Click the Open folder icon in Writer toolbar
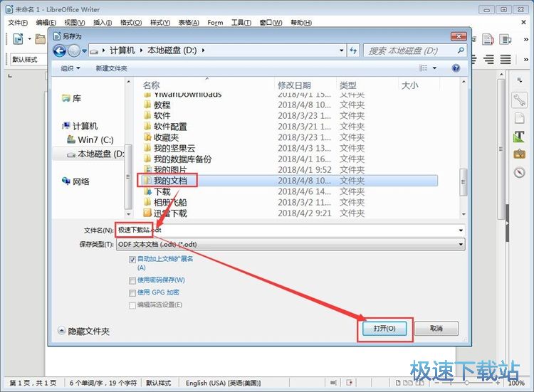Screen dimensions: 534x392 pyautogui.click(x=41, y=39)
